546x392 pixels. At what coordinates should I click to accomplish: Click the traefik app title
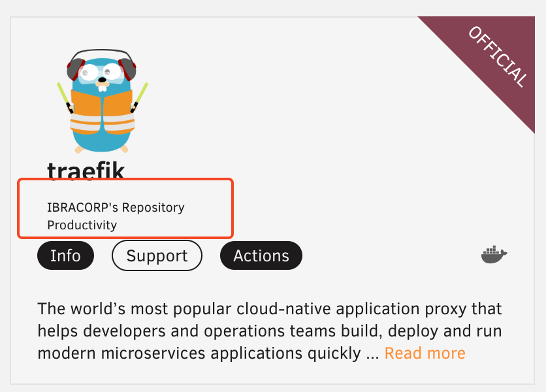click(x=86, y=170)
